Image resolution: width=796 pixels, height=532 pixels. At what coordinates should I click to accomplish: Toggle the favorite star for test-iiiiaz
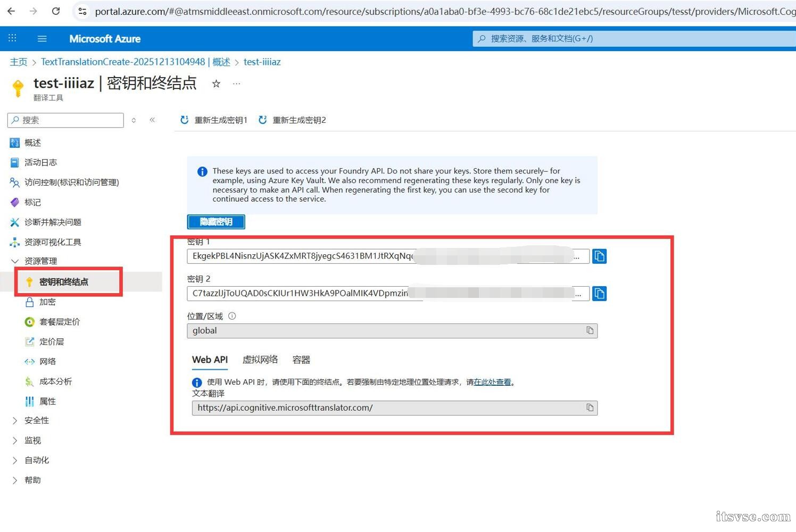coord(216,84)
